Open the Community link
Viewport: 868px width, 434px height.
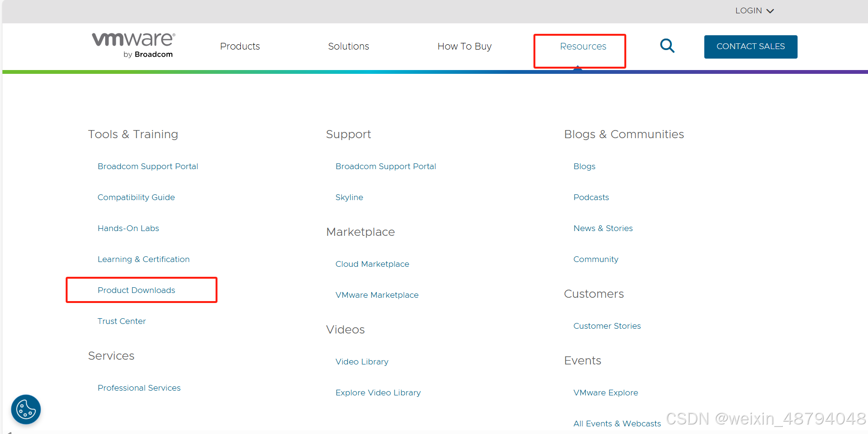tap(596, 259)
